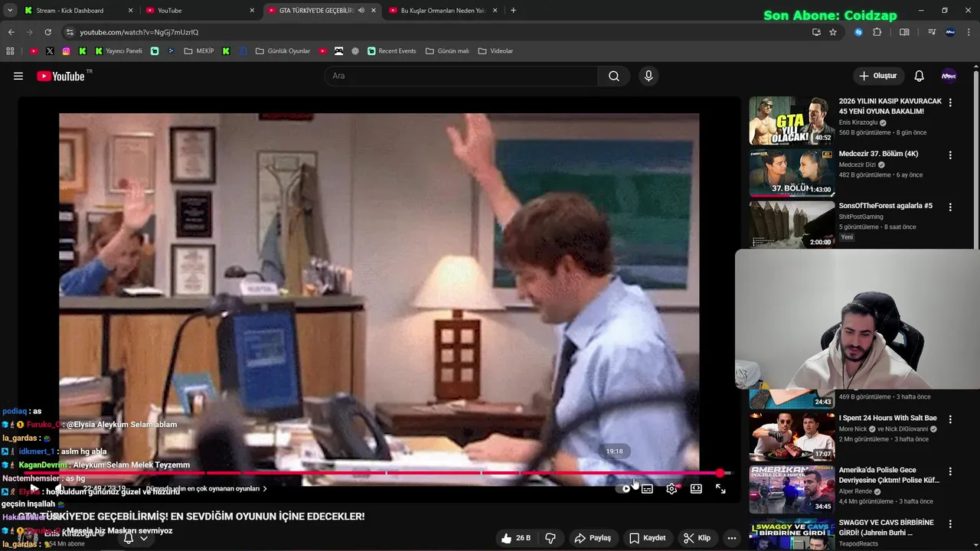Click the address bar URL
This screenshot has height=551, width=980.
[139, 32]
